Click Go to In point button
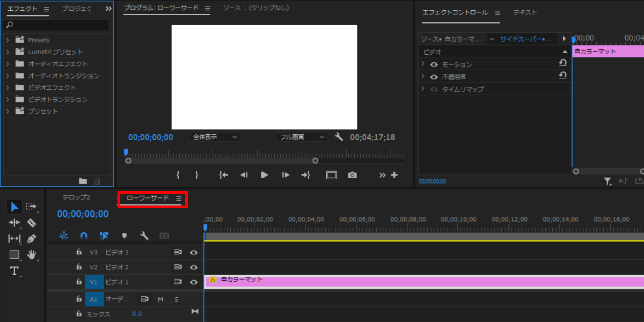The image size is (644, 322). tap(224, 175)
